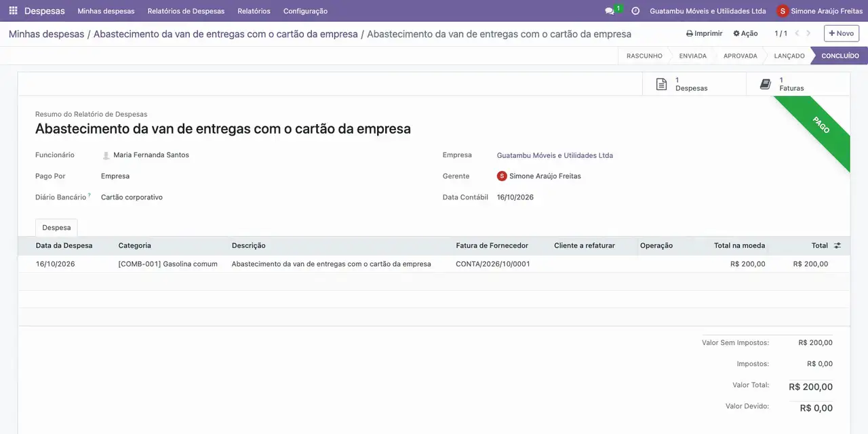The image size is (868, 434).
Task: Click the Imprimir button
Action: point(705,33)
